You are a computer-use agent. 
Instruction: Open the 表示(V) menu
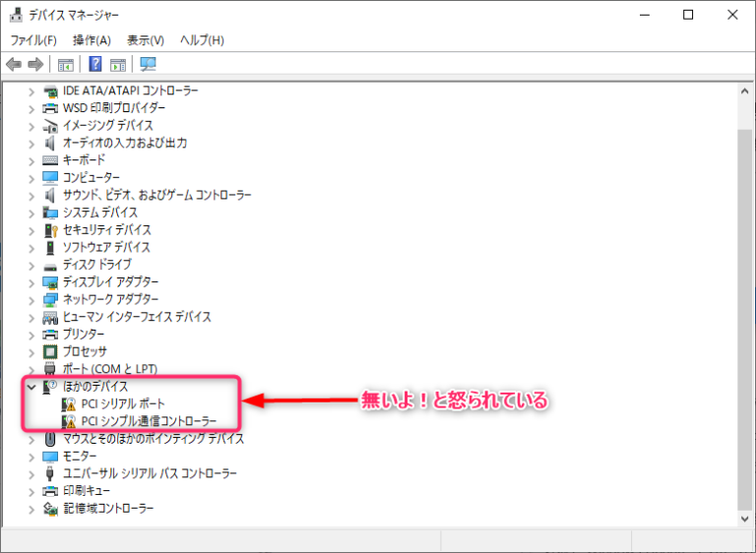coord(146,40)
